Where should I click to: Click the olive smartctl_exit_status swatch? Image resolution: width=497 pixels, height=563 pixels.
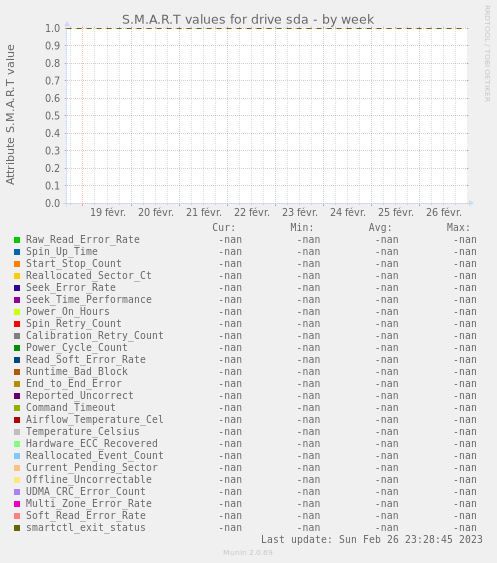pos(17,528)
